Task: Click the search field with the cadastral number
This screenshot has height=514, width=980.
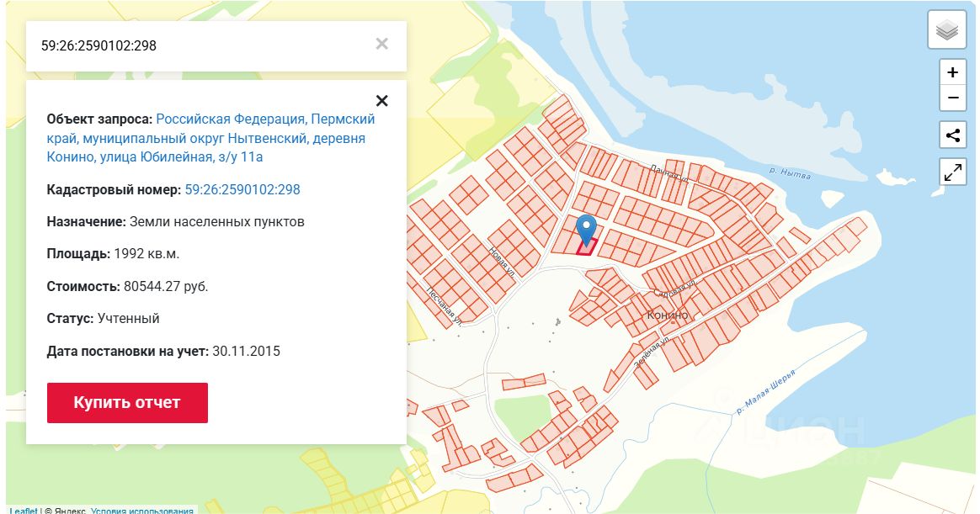Action: [x=202, y=45]
